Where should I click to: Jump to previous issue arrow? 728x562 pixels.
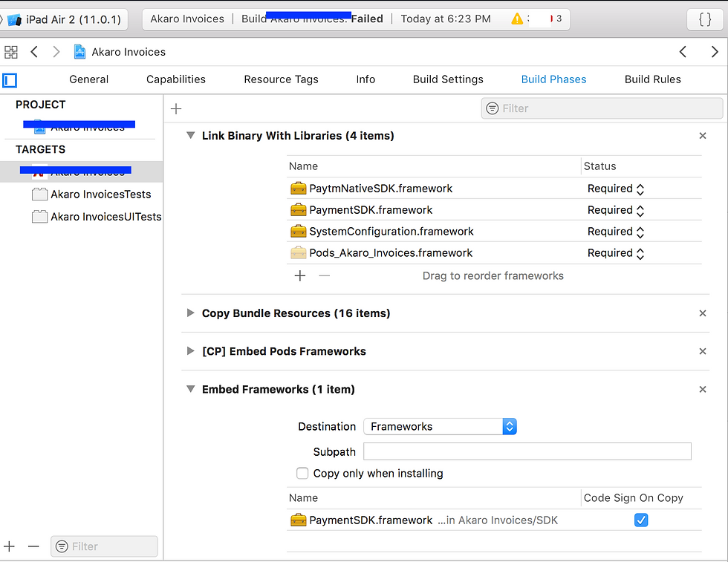pos(683,51)
